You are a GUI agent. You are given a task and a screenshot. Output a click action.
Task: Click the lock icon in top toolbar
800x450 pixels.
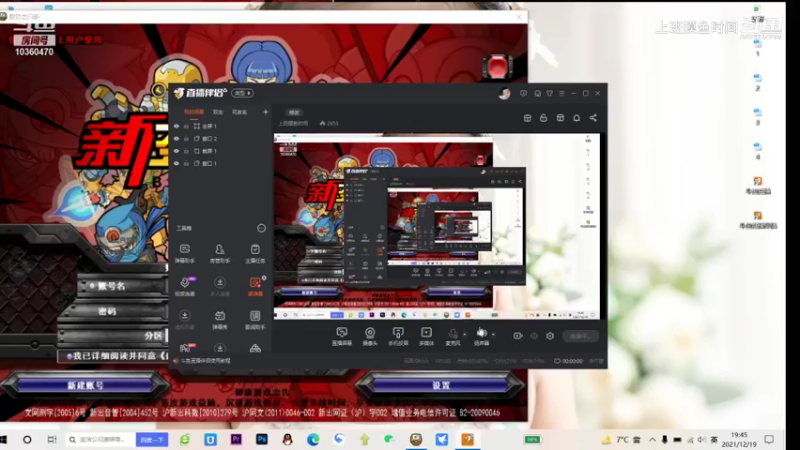(x=543, y=118)
